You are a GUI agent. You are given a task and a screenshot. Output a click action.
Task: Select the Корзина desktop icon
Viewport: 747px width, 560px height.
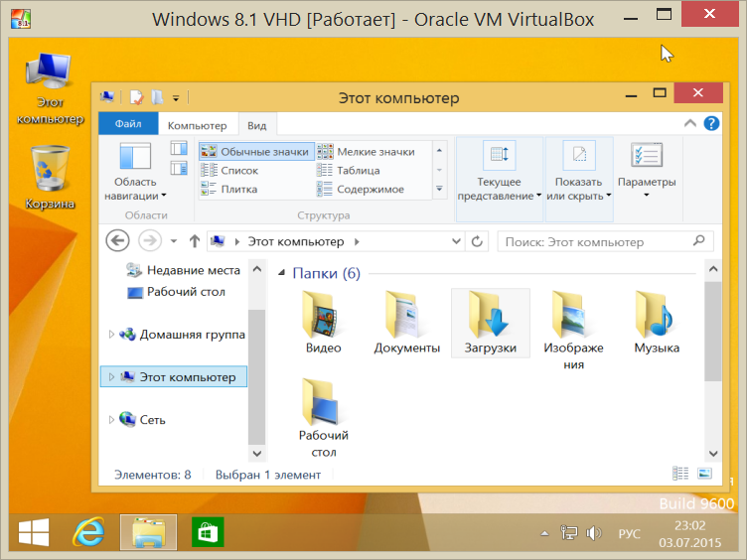point(50,177)
